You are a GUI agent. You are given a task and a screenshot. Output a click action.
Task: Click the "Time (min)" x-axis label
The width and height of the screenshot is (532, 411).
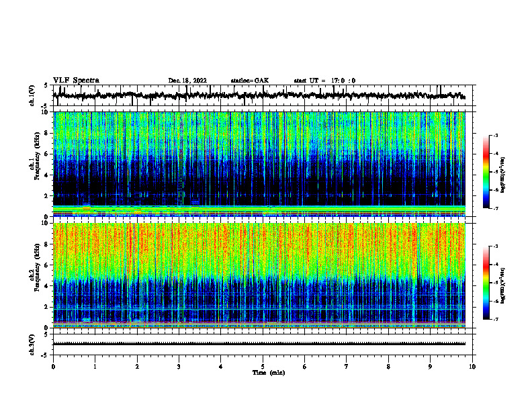tap(269, 373)
